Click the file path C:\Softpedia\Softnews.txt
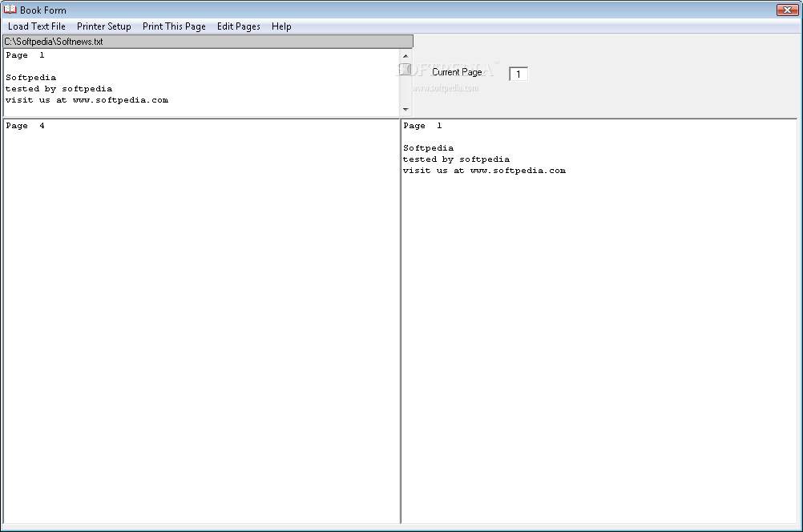This screenshot has width=803, height=532. coord(208,42)
